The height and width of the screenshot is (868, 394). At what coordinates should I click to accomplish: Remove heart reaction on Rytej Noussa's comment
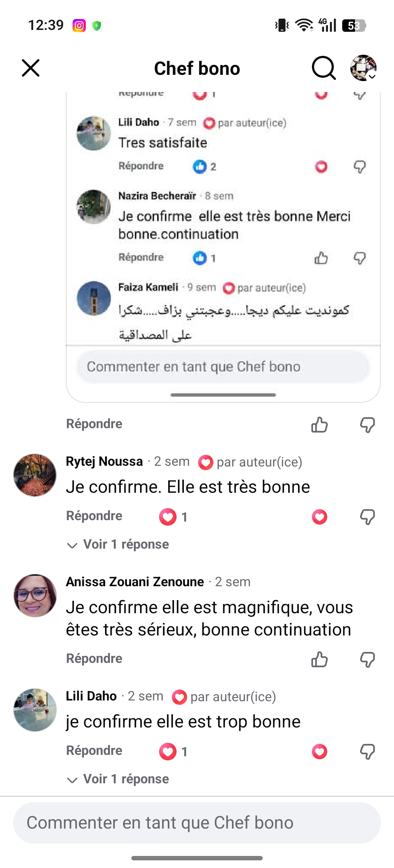[x=320, y=517]
